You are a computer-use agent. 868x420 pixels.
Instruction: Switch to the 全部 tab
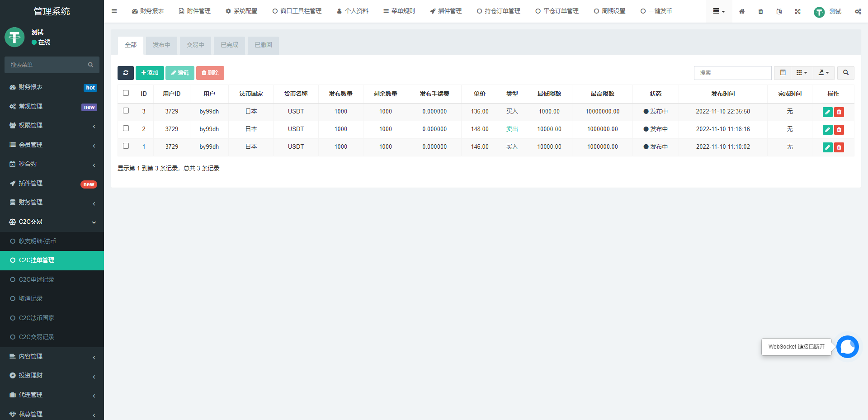click(x=131, y=45)
